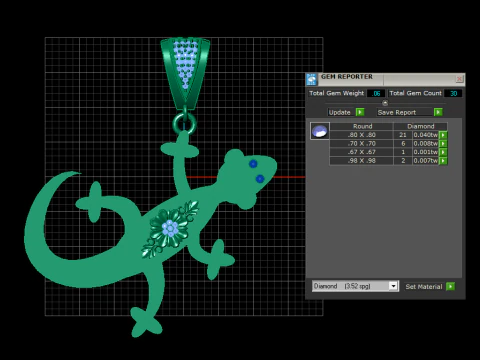Click the green arrow for the .67 X .67 row

(x=443, y=152)
